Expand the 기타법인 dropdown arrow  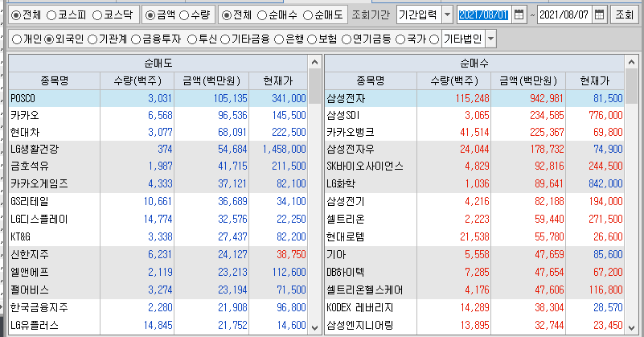click(490, 39)
